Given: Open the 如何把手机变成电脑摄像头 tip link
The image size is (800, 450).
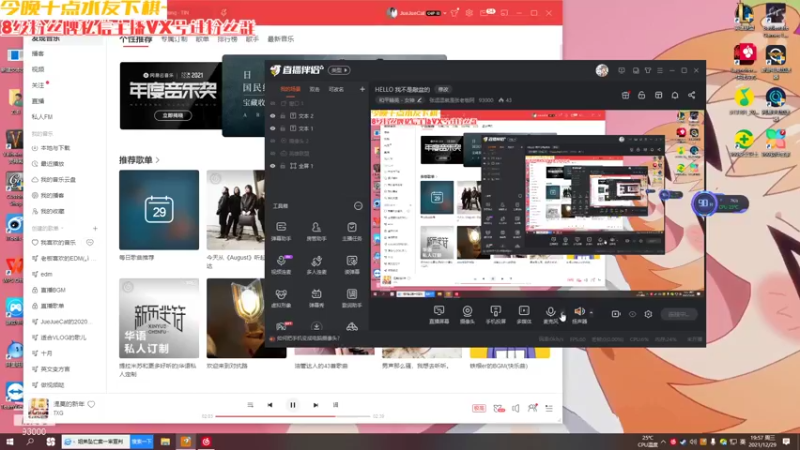Looking at the screenshot, I should click(x=308, y=338).
